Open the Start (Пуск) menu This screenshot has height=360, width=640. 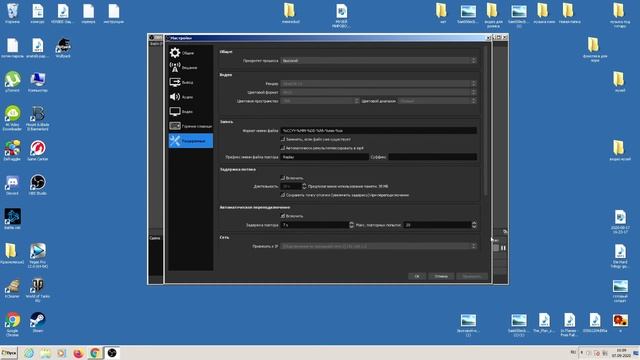[x=9, y=353]
